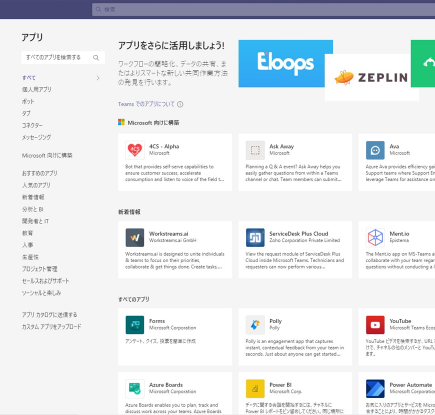The width and height of the screenshot is (435, 415).
Task: Click Zoho Corporation Private Limited publisher text
Action: click(305, 240)
